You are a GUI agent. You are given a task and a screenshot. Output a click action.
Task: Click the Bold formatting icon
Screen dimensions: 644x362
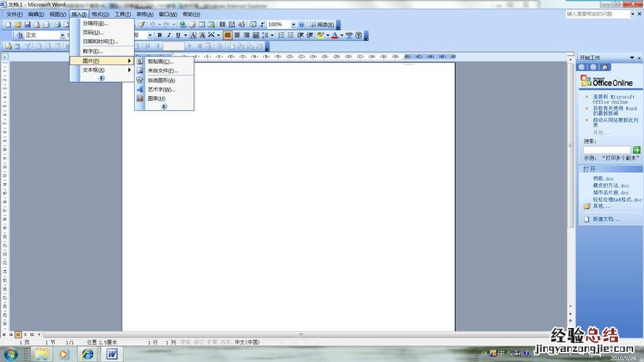159,35
